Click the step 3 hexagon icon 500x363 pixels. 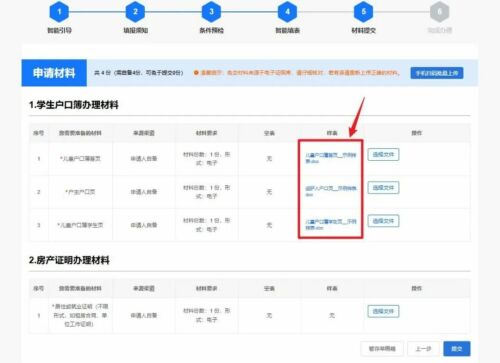[211, 12]
